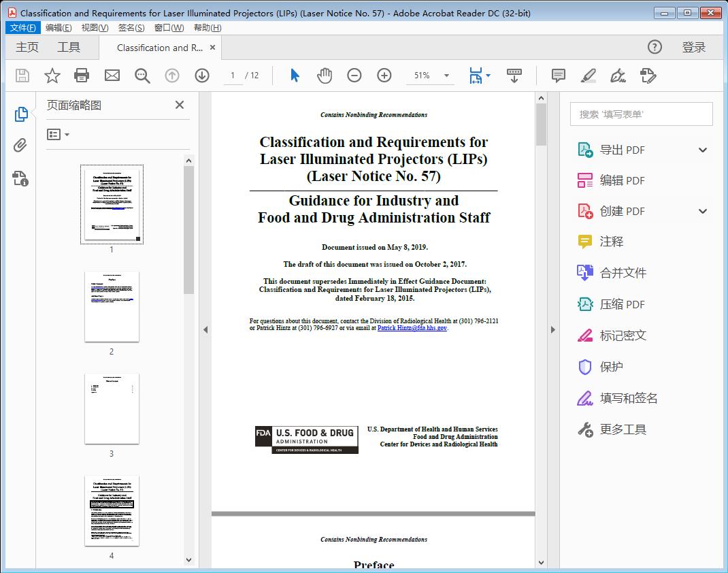Open the attachments paperclip panel
The height and width of the screenshot is (573, 728).
[x=20, y=146]
